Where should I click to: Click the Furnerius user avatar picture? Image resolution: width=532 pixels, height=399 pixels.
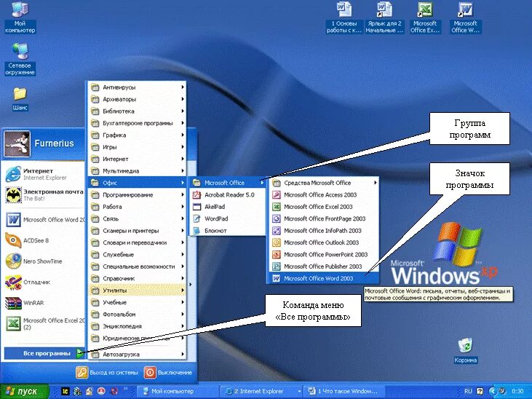(17, 144)
